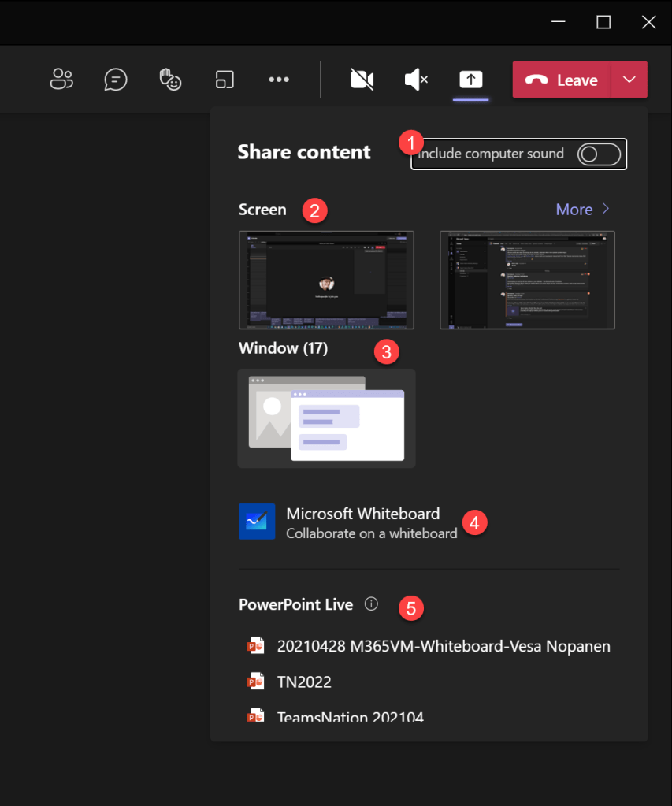Image resolution: width=672 pixels, height=806 pixels.
Task: Click the PowerPoint Live info icon
Action: point(372,604)
